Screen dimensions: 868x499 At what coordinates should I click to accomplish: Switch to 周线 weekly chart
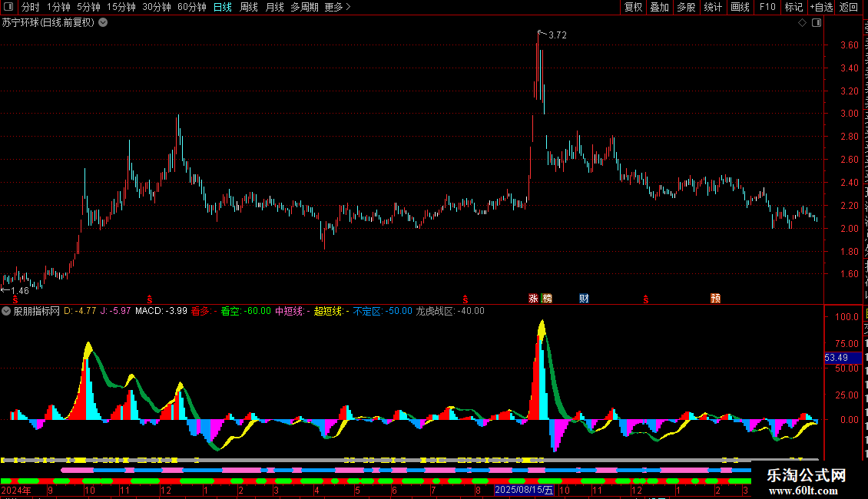click(x=249, y=7)
